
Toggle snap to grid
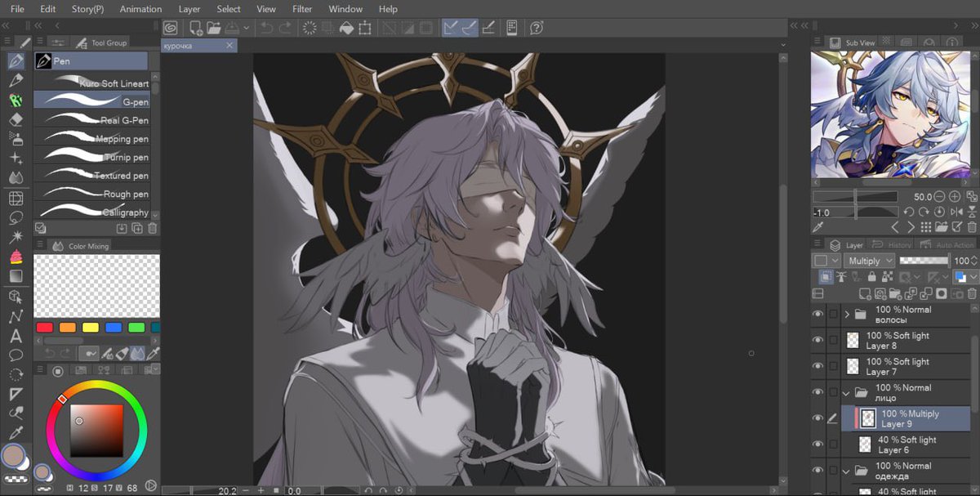coord(488,28)
